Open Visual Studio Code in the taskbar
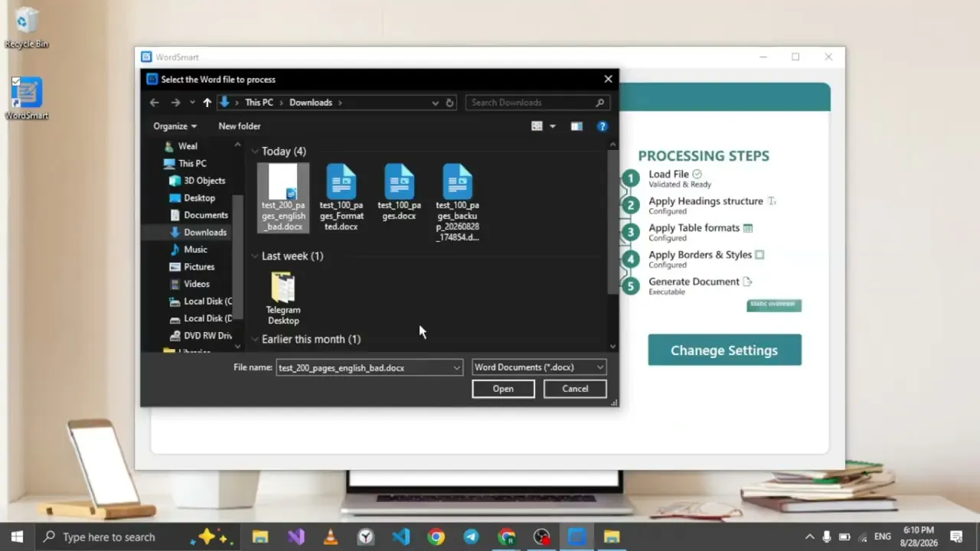 click(x=401, y=537)
